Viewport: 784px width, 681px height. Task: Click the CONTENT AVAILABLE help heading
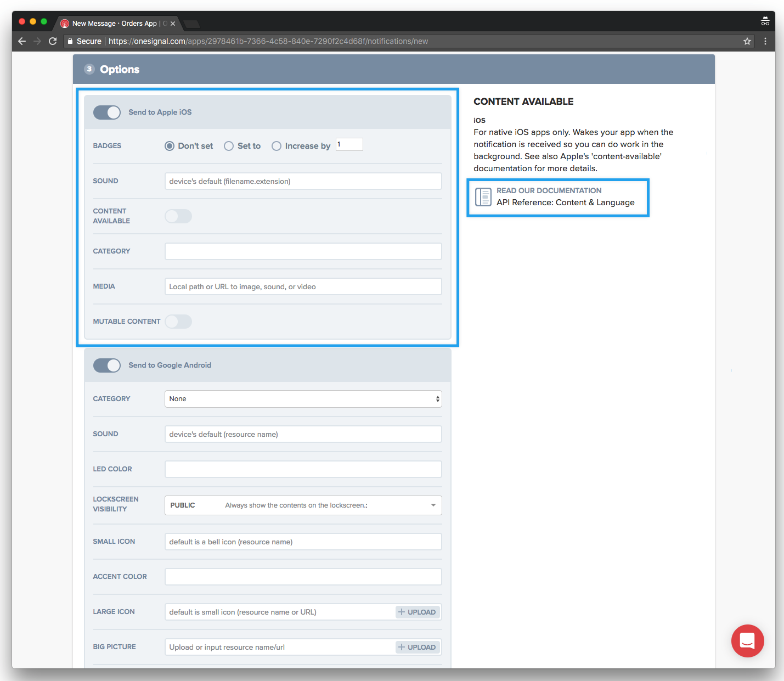(523, 102)
